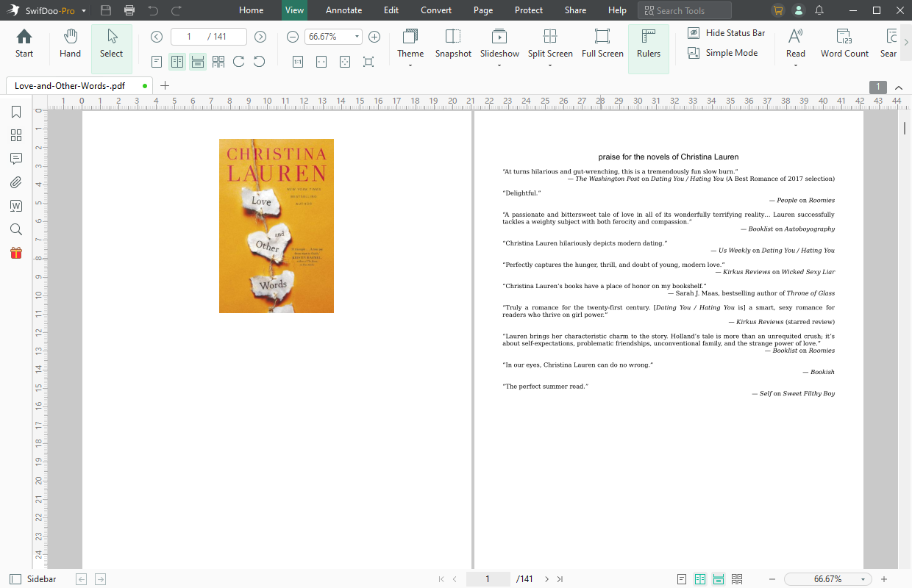Image resolution: width=912 pixels, height=588 pixels.
Task: Click the fit-visible zoom icon with corner brackets
Action: coord(368,62)
